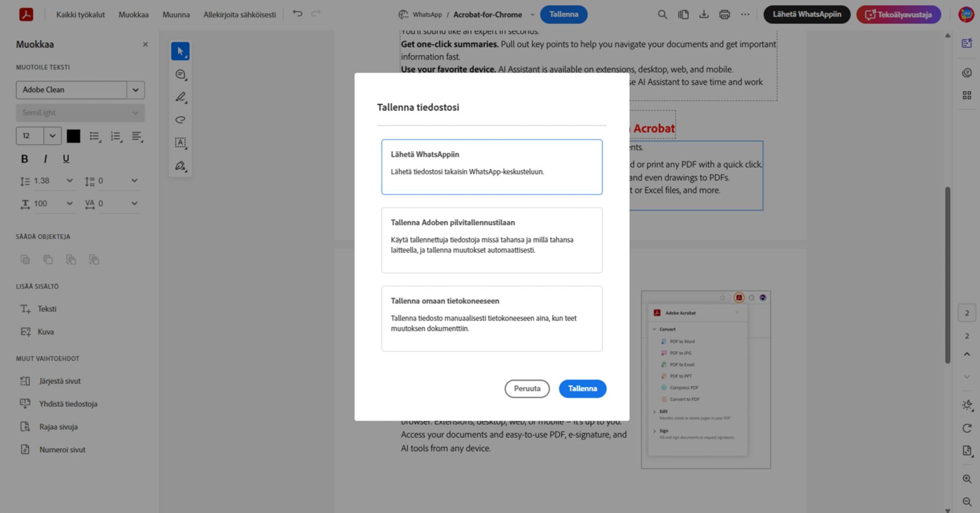Select Tallenna omaan tietokoneeseen option
Viewport: 980px width, 513px height.
[492, 319]
